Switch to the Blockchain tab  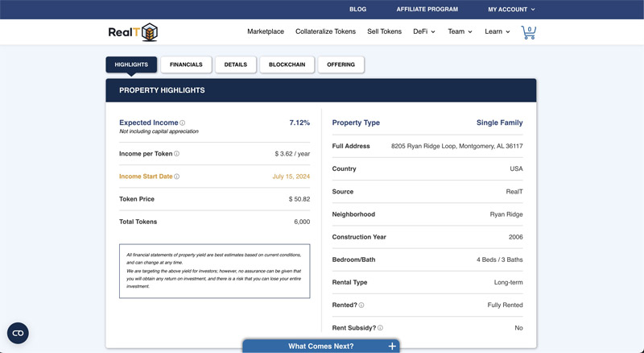287,64
